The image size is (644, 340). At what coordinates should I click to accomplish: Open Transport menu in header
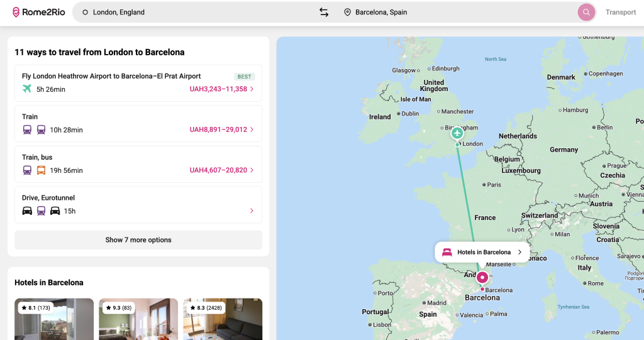pyautogui.click(x=621, y=13)
